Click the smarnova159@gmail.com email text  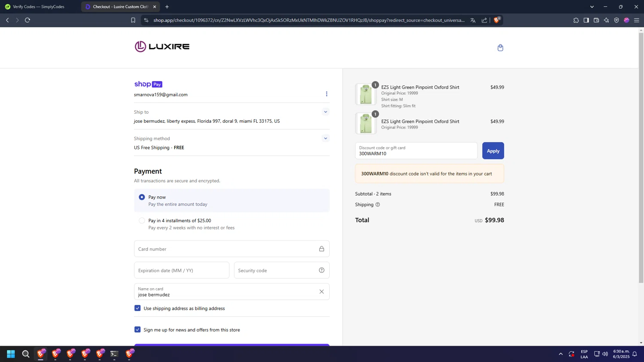point(161,95)
